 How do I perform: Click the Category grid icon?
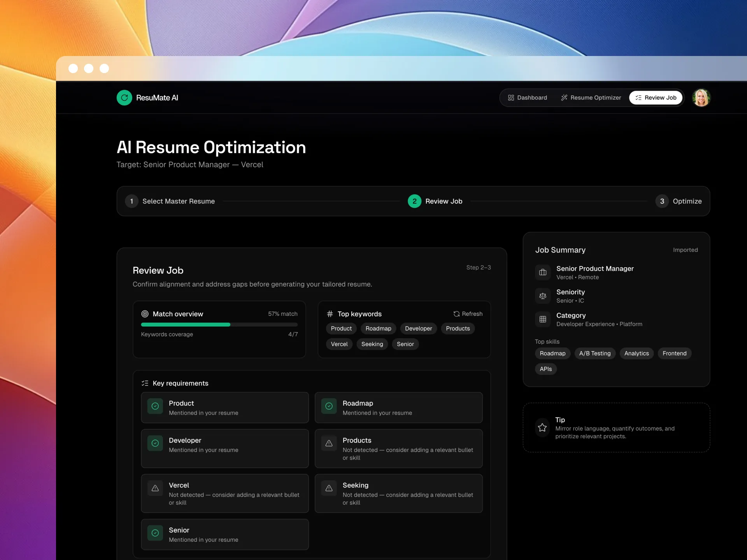(x=543, y=319)
